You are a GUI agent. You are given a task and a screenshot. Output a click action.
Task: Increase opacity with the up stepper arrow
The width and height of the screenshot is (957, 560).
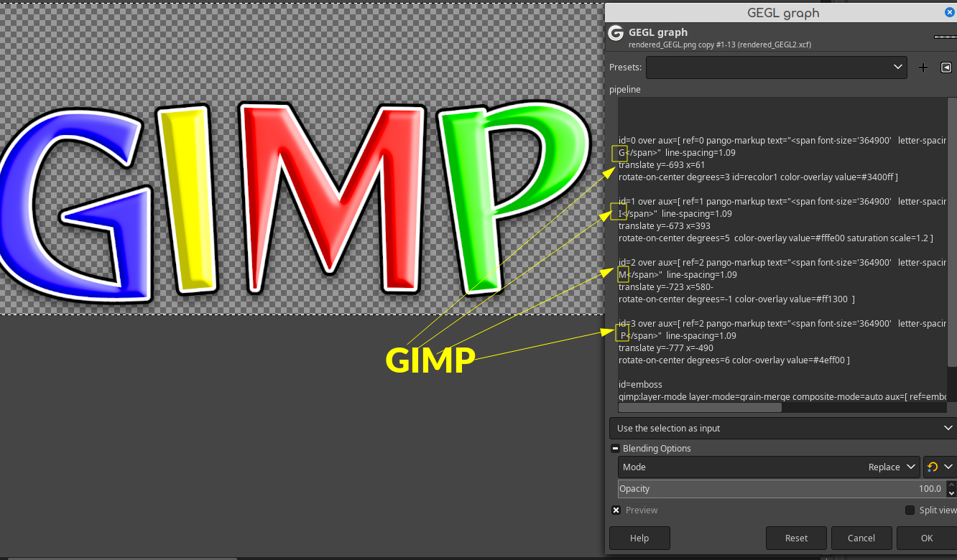[952, 484]
